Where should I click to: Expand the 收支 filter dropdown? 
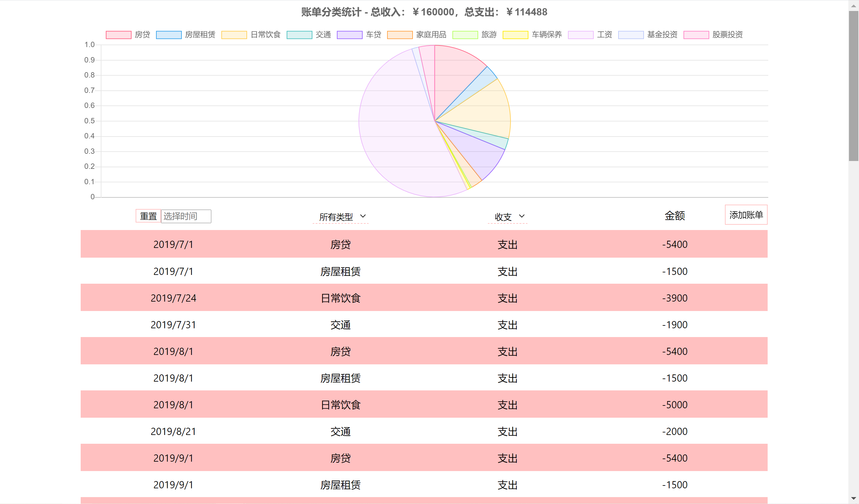pyautogui.click(x=508, y=217)
